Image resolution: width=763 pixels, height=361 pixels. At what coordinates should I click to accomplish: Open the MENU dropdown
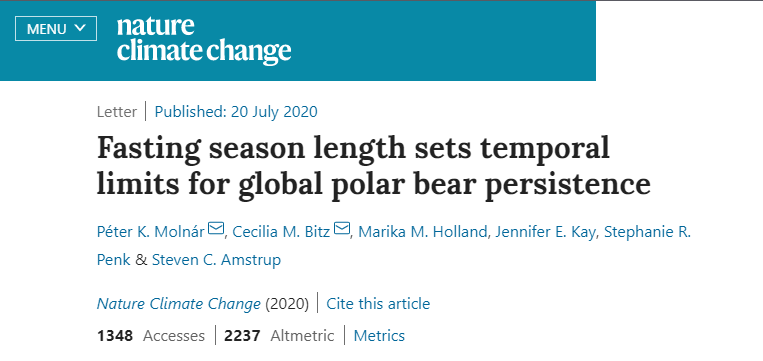click(56, 29)
